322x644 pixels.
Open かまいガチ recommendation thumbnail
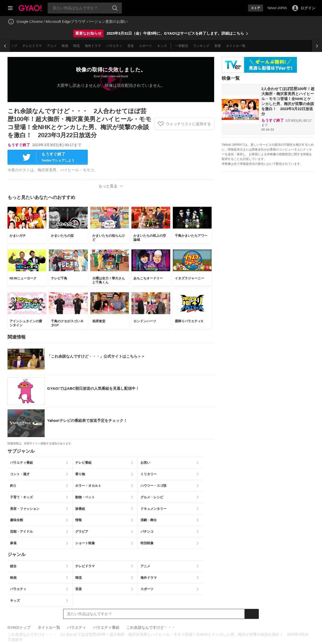tap(27, 218)
